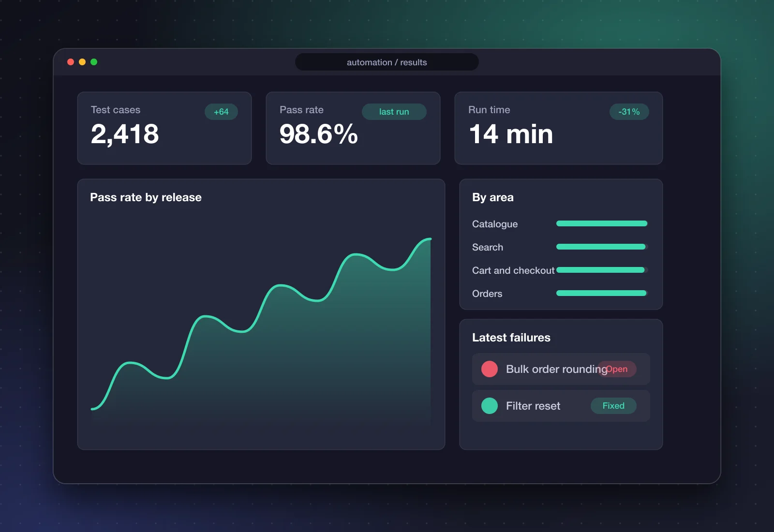Click the -31% badge on Run time

[629, 112]
